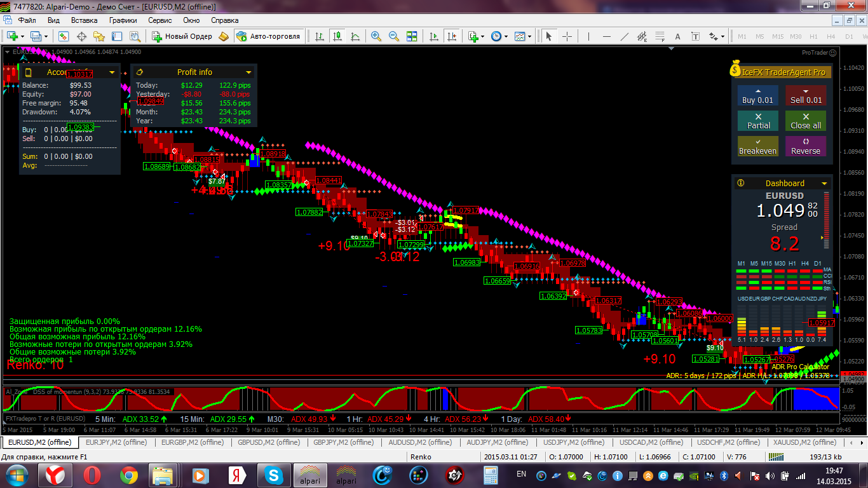Switch to M5 timeframe
This screenshot has height=488, width=868.
(760, 36)
